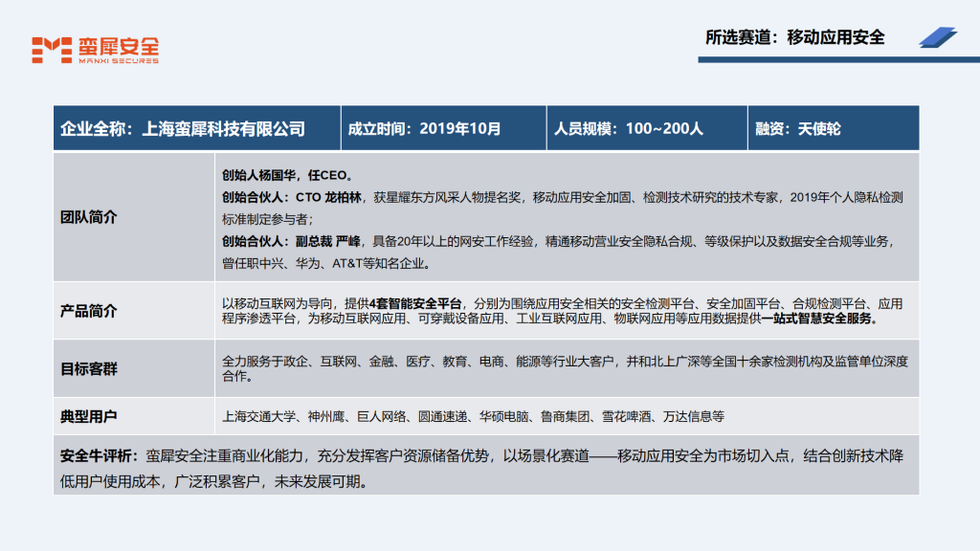Image resolution: width=980 pixels, height=551 pixels.
Task: Click the text 创始合伙人：副总裁 严峰
Action: pyautogui.click(x=291, y=241)
